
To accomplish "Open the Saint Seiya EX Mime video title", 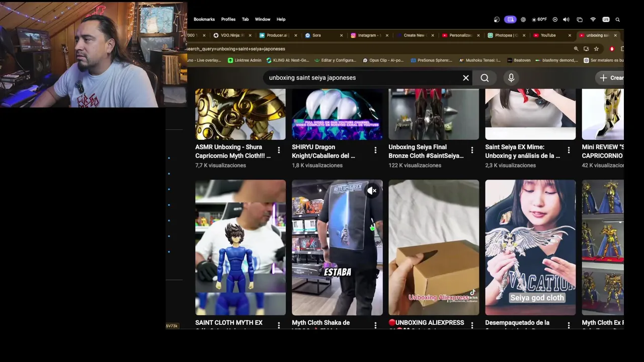I will coord(522,151).
